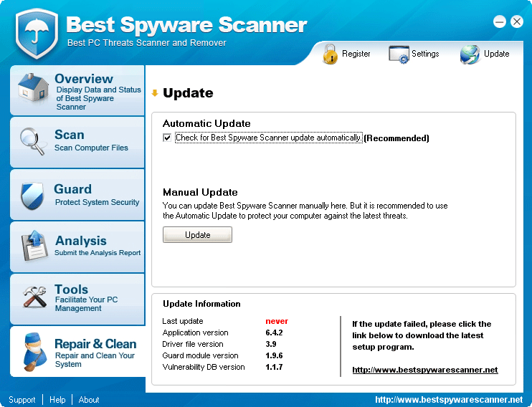The height and width of the screenshot is (407, 532).
Task: Click the Tools hammer and wrench icon
Action: 34,297
